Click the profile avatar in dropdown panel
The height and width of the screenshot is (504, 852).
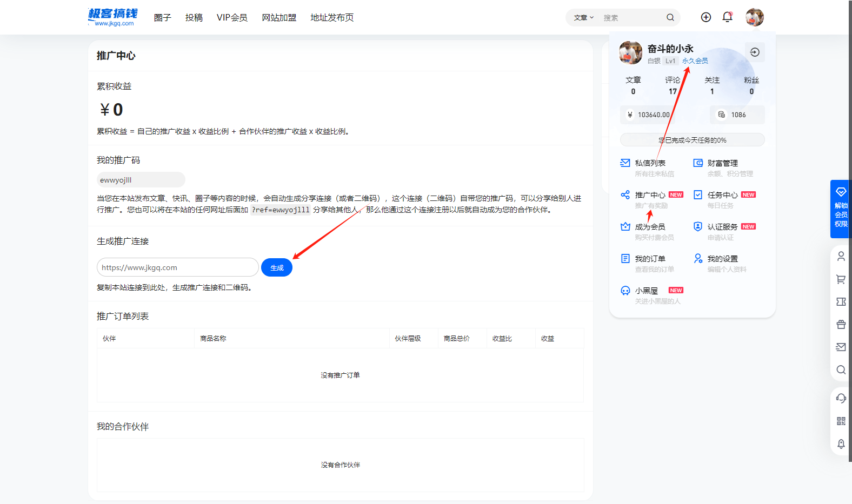click(630, 52)
